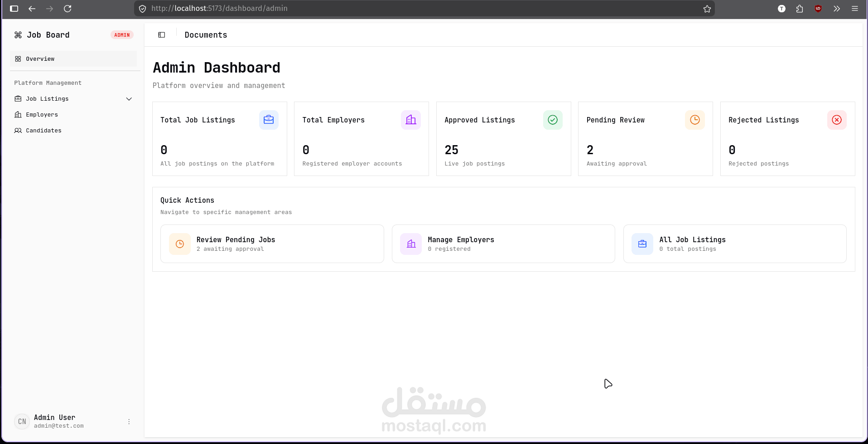Toggle the sidebar panel icon

pos(162,35)
